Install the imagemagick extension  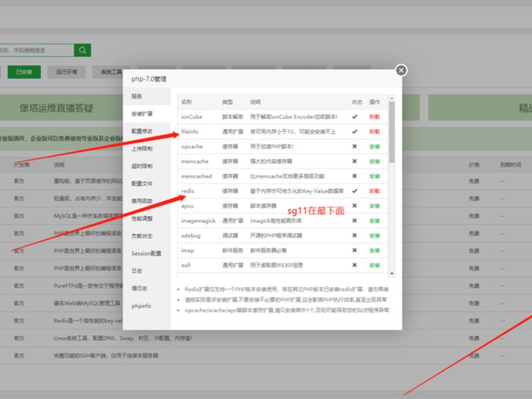374,221
